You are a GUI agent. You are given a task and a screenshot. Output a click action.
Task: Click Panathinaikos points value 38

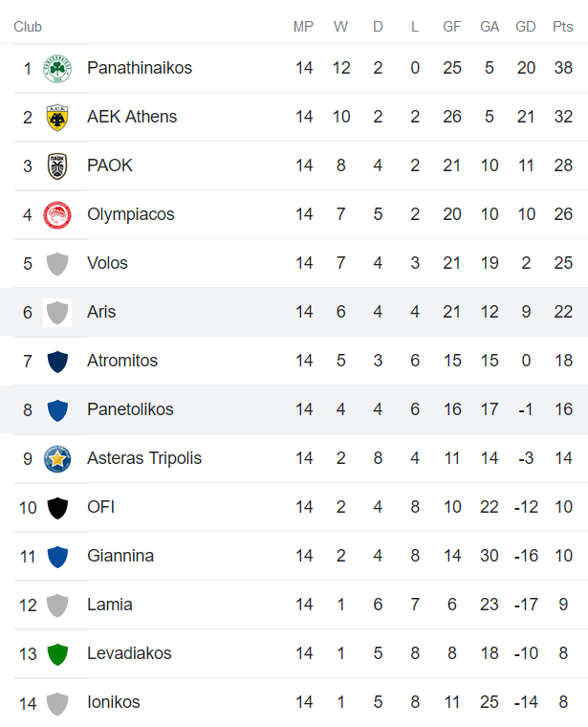(563, 68)
